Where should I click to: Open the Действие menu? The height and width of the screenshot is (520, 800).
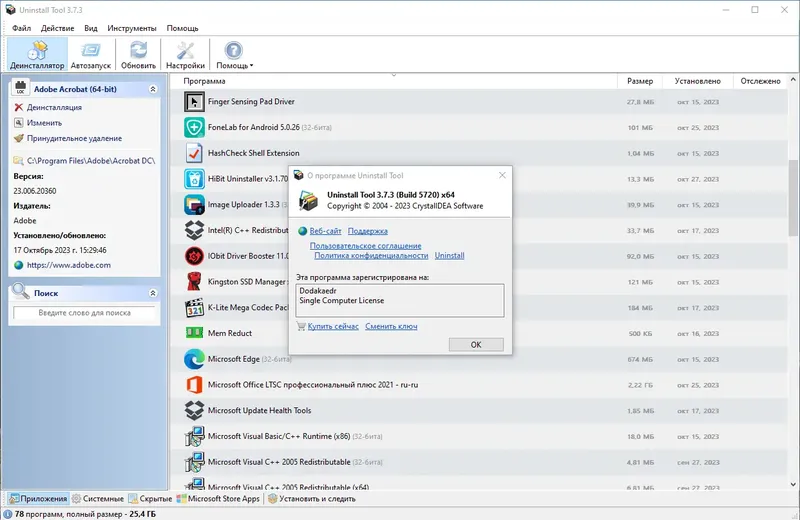(57, 28)
